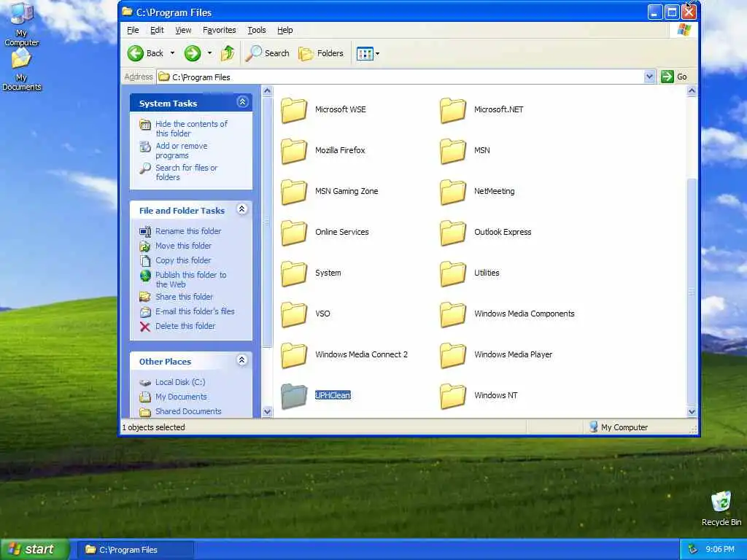Click the C:\Program Files taskbar button

(x=135, y=550)
